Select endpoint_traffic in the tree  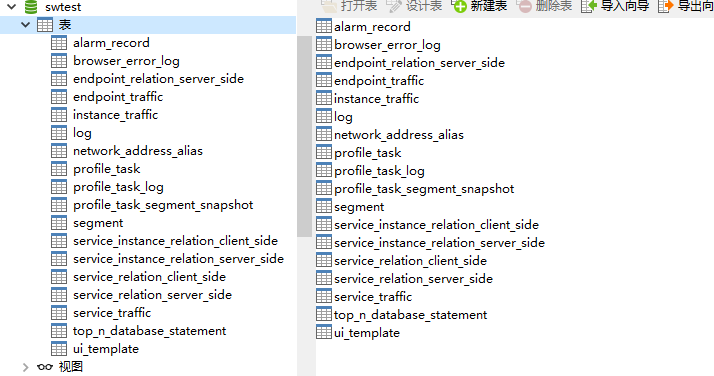pos(118,97)
